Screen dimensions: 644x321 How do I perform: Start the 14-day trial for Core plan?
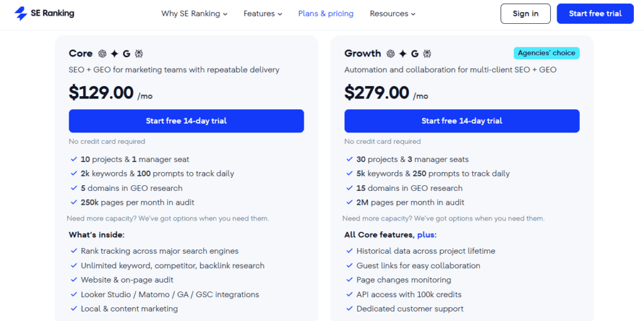pyautogui.click(x=186, y=121)
